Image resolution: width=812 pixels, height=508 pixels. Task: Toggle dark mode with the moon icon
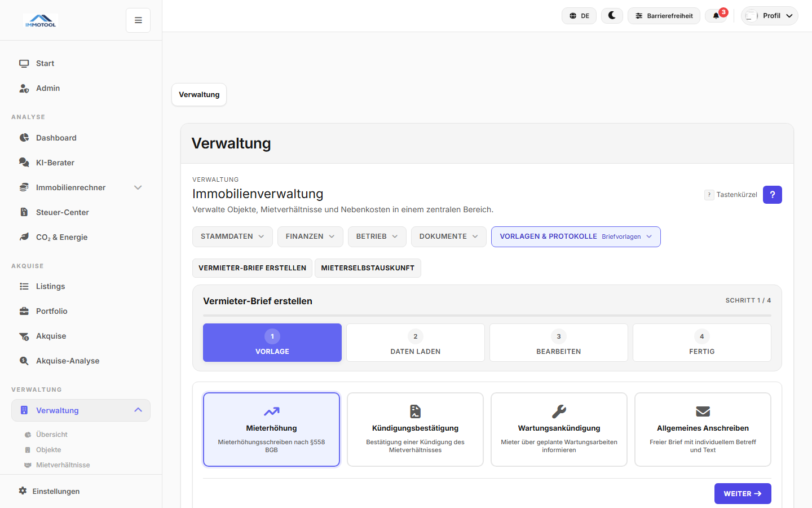[612, 16]
